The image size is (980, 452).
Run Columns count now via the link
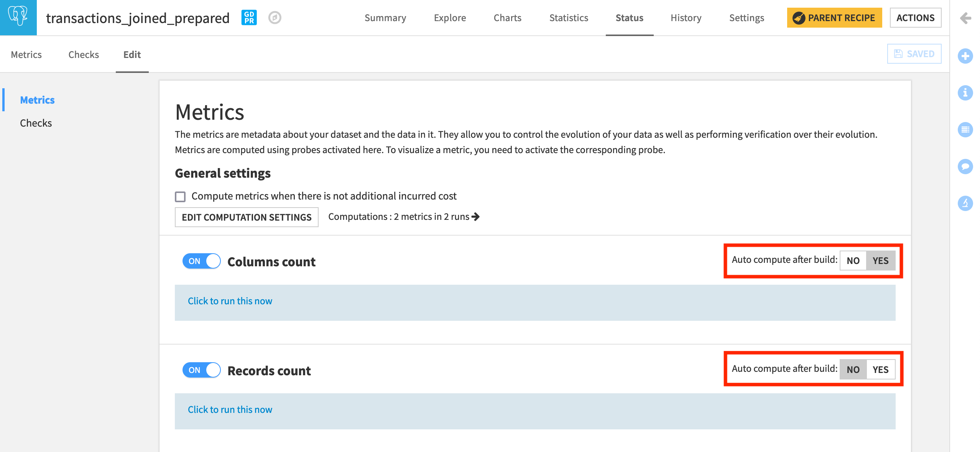(x=230, y=301)
